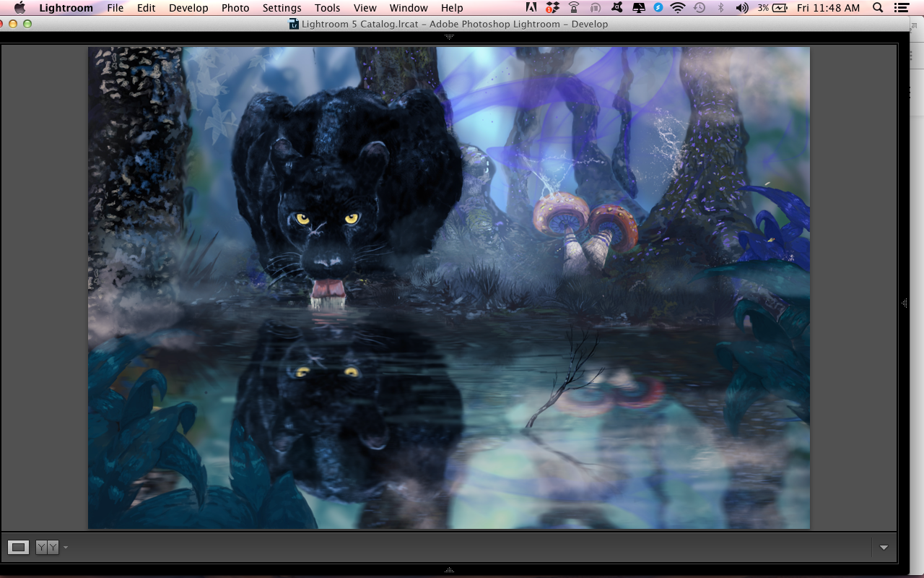Open the Help menu
This screenshot has width=924, height=578.
click(452, 8)
